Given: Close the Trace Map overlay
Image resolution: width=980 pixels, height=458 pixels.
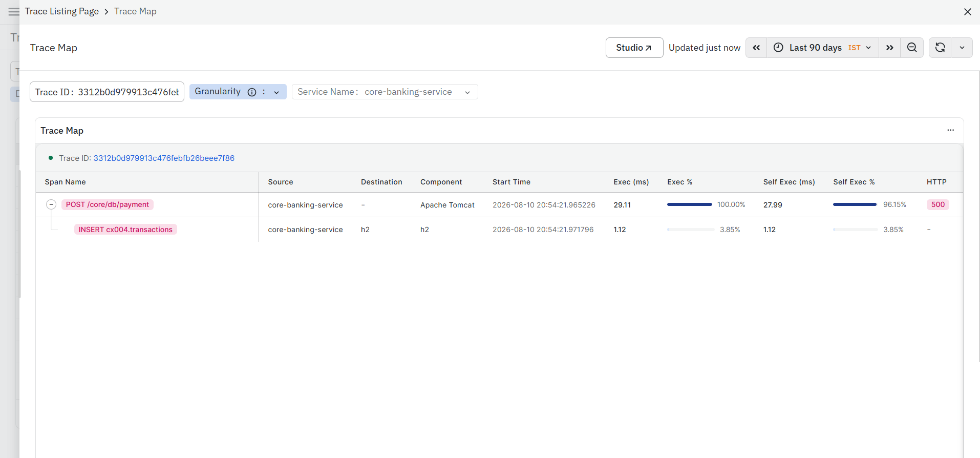Looking at the screenshot, I should (967, 12).
